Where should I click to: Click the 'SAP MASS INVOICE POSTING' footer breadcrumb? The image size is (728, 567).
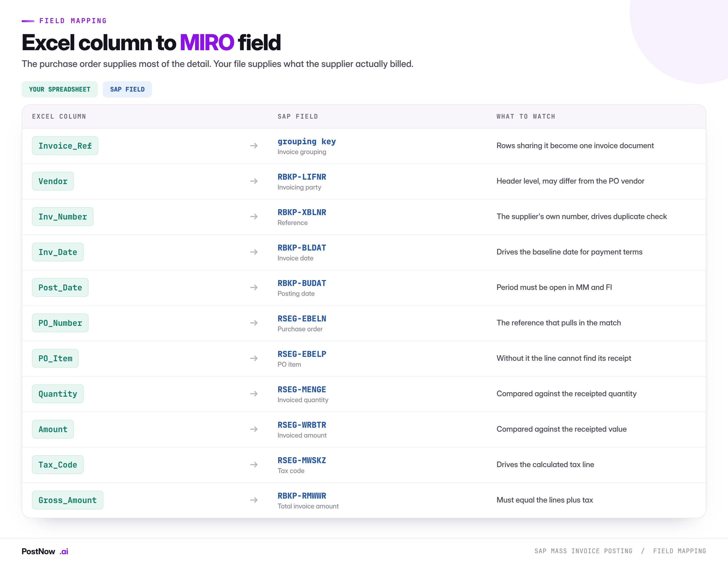click(583, 551)
